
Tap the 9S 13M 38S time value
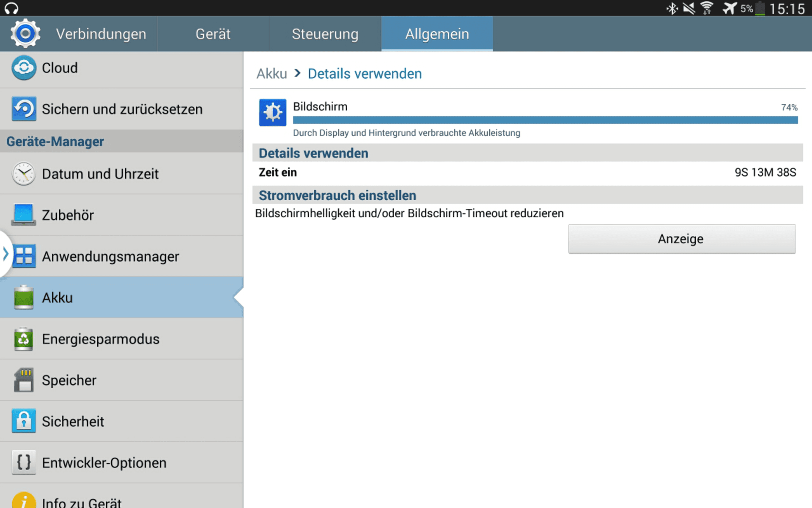[765, 172]
